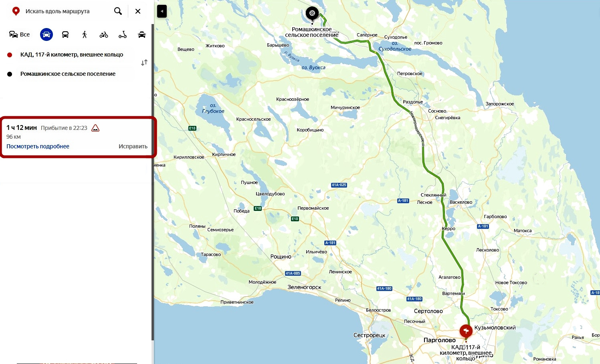The height and width of the screenshot is (364, 600).
Task: Click the 'Зеленогорск' map label
Action: [x=304, y=287]
